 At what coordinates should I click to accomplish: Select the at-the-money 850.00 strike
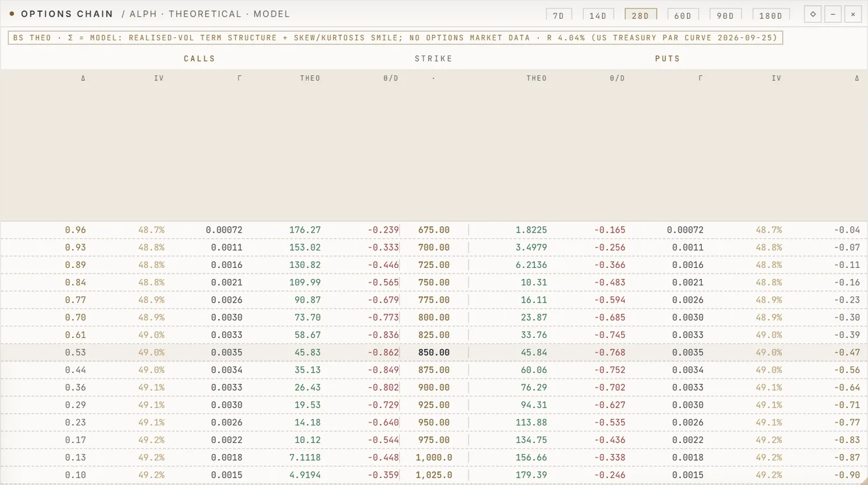[x=433, y=352]
